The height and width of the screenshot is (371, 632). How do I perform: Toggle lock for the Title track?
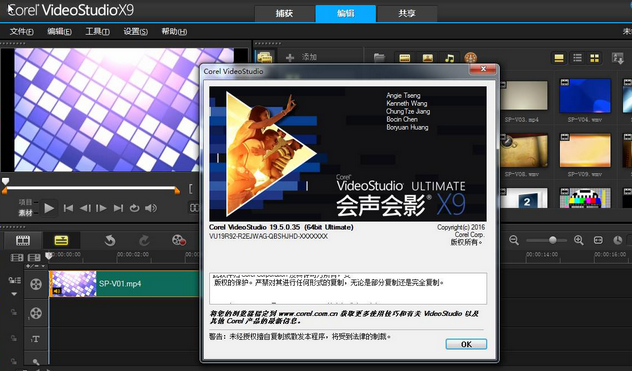pos(14,339)
